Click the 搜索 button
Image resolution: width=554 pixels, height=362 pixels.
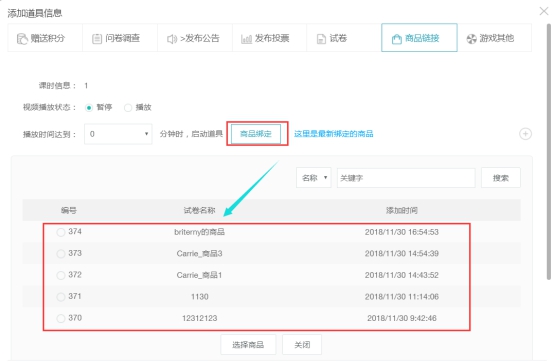pyautogui.click(x=501, y=178)
